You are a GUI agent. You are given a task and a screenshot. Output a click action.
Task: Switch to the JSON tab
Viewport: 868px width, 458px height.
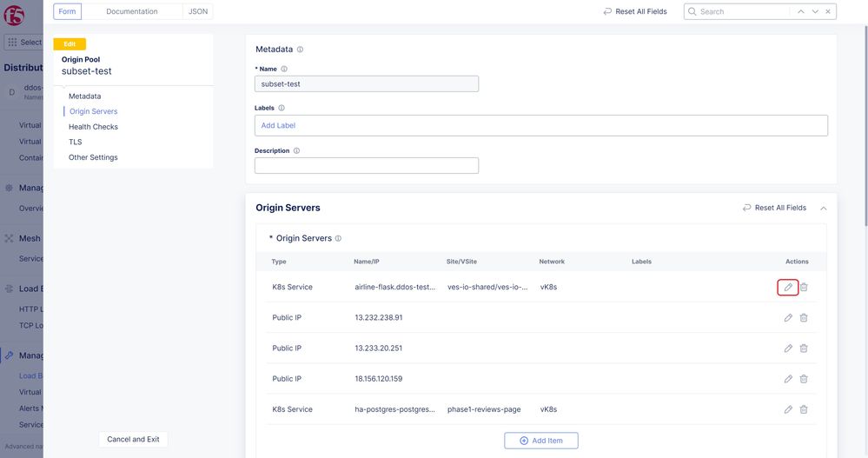pyautogui.click(x=198, y=11)
